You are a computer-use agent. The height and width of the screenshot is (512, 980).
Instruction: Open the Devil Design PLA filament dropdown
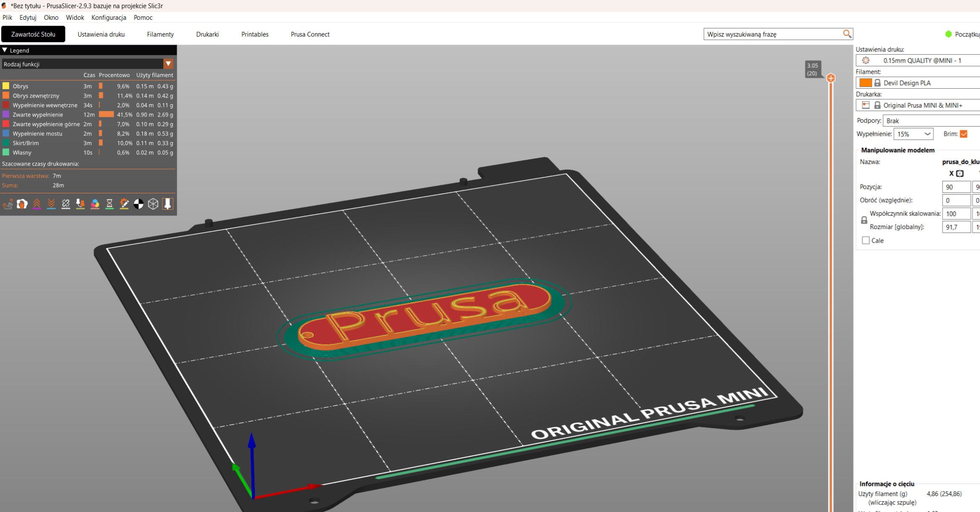pos(918,83)
